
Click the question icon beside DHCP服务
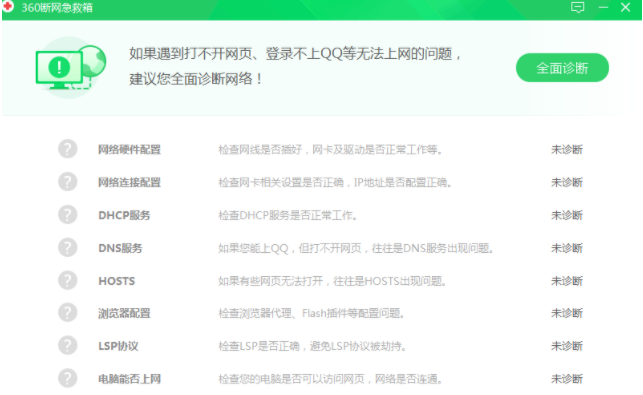point(68,215)
